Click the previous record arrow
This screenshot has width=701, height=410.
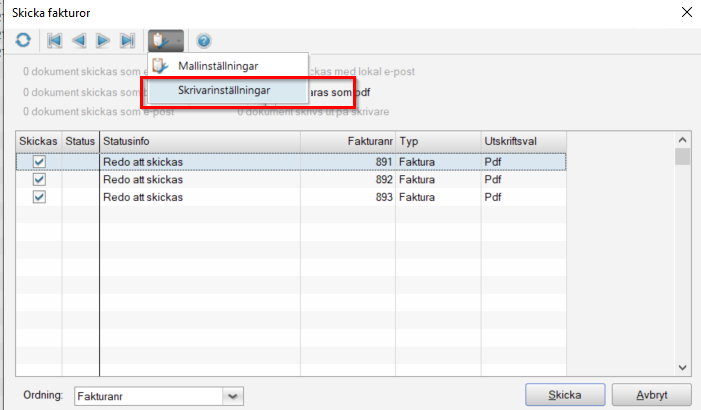coord(79,41)
